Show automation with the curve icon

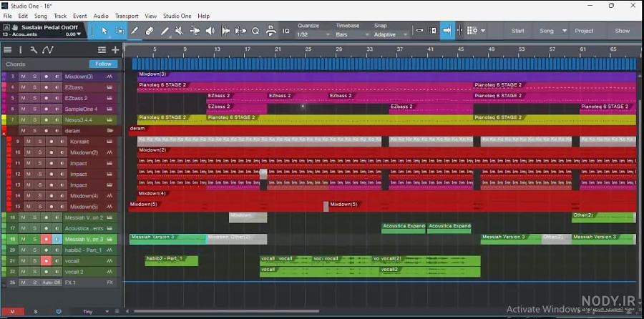coord(48,50)
